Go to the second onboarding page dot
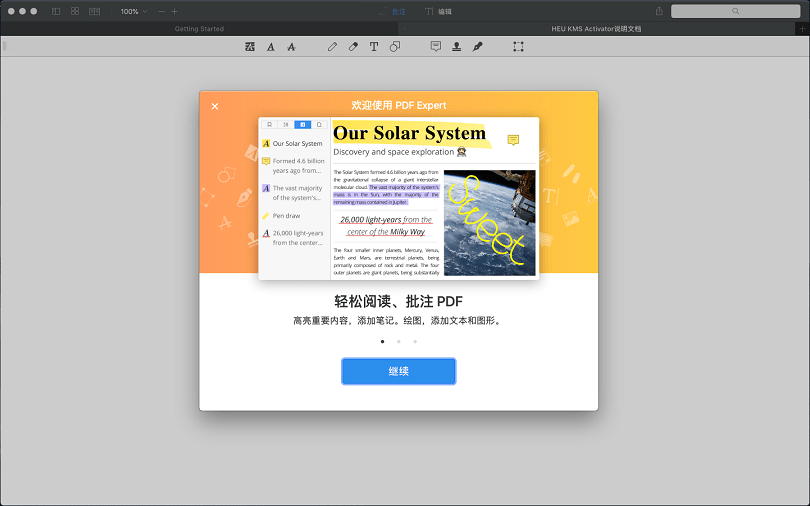This screenshot has height=506, width=810. pos(399,342)
